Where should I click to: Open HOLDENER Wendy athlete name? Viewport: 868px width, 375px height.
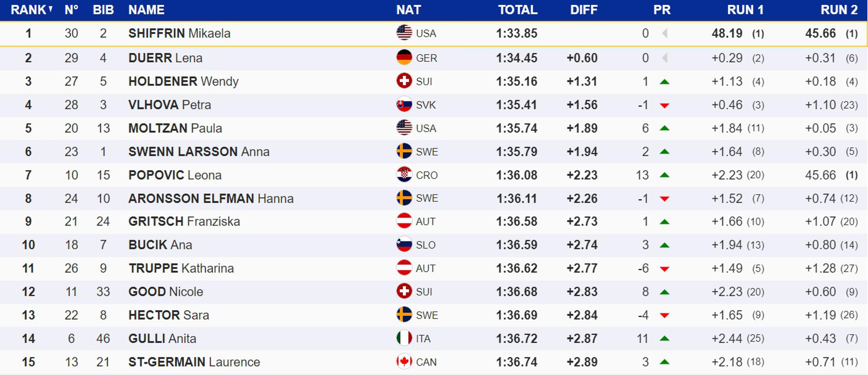click(x=183, y=81)
